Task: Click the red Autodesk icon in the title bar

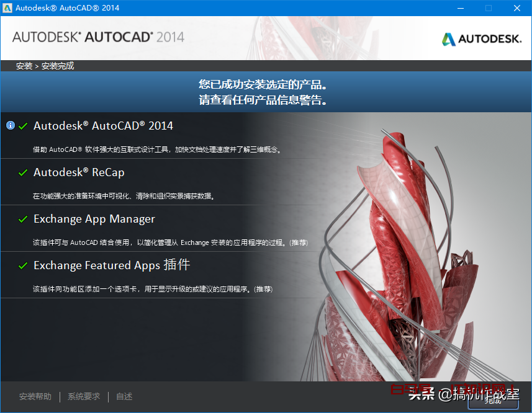Action: pyautogui.click(x=8, y=8)
